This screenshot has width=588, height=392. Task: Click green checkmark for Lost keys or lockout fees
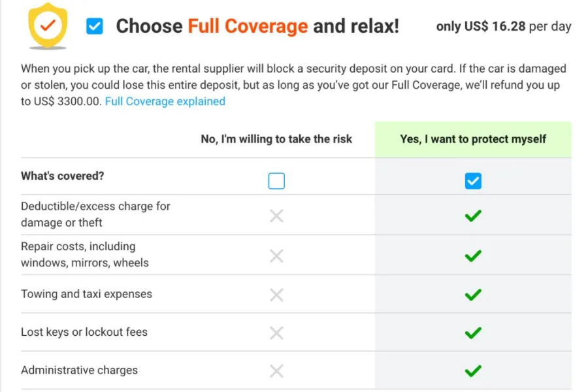point(473,333)
